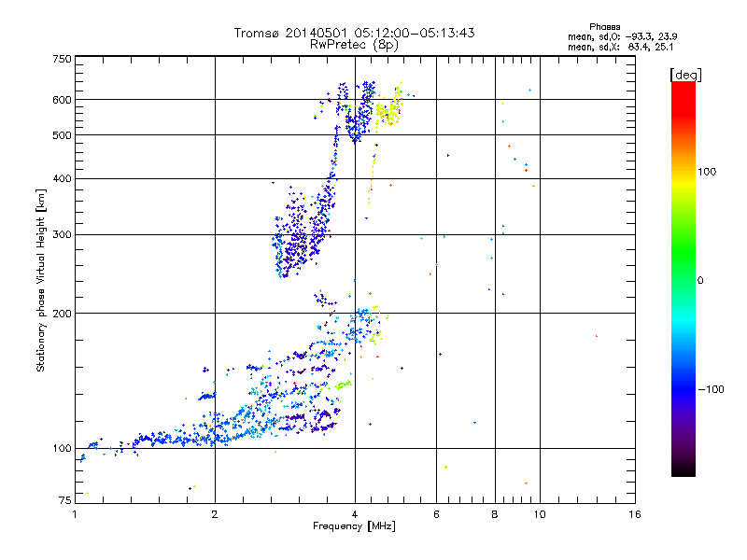Click the x-axis tick label '16'
Screen dimensions: 747x560
point(635,514)
